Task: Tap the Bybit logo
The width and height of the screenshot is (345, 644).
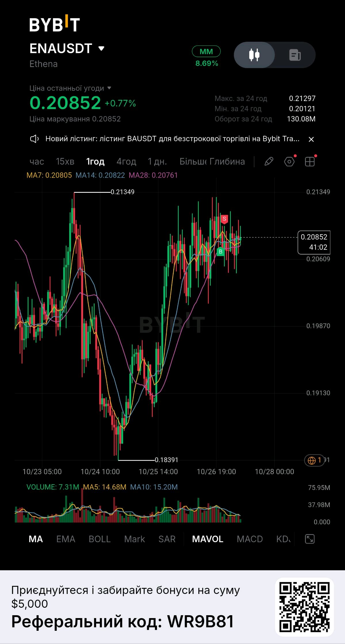Action: pos(55,24)
